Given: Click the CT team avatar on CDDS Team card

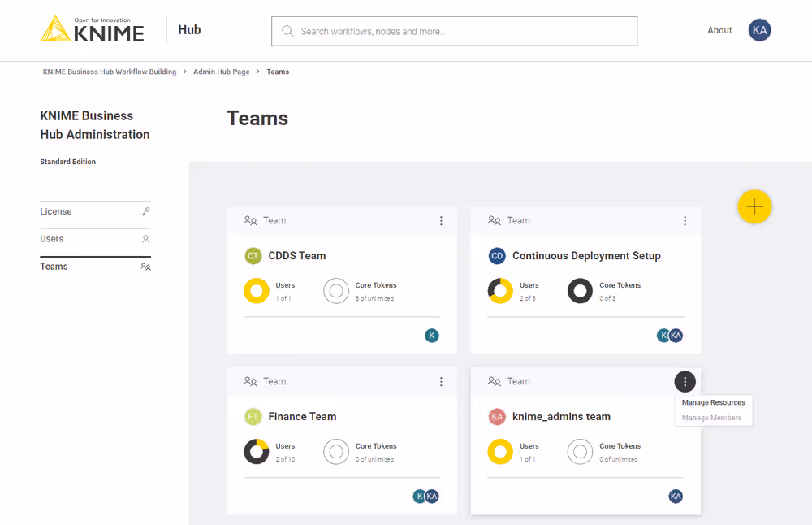Looking at the screenshot, I should coord(253,255).
